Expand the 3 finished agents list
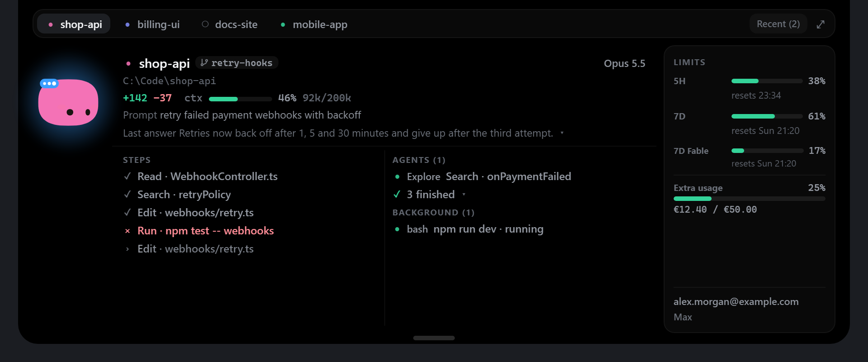This screenshot has width=868, height=362. pyautogui.click(x=464, y=195)
